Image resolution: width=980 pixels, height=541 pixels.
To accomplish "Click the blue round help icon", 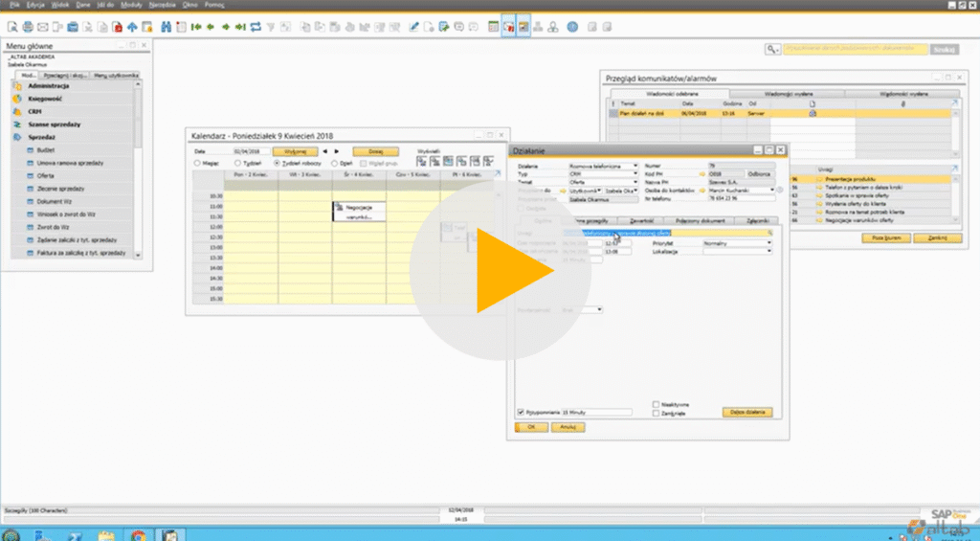I will [572, 27].
